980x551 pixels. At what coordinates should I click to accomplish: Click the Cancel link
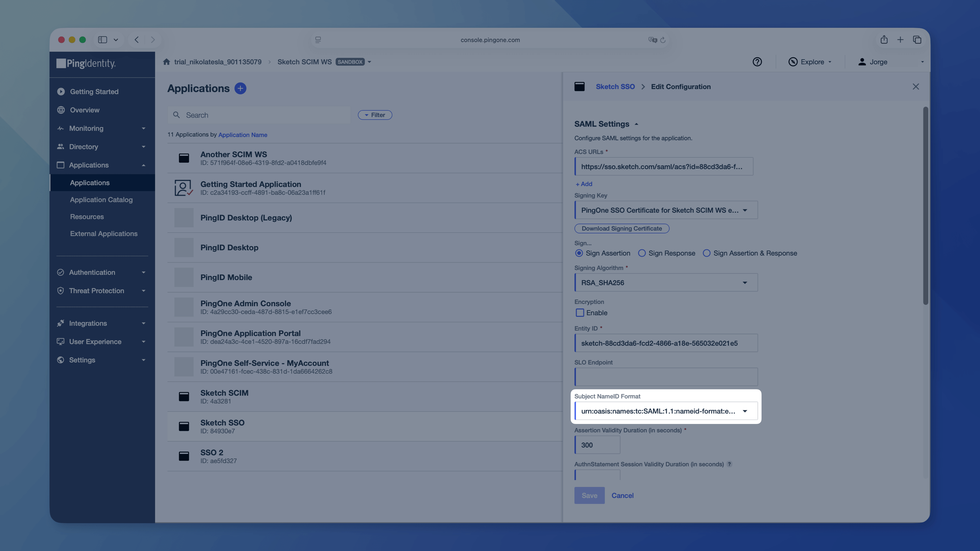(622, 495)
